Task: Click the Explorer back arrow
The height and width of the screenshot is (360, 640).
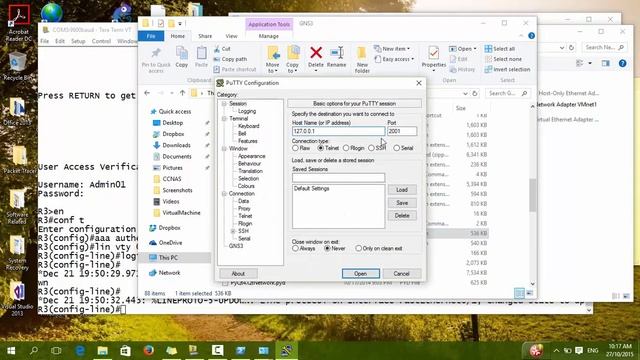Action: click(x=147, y=93)
